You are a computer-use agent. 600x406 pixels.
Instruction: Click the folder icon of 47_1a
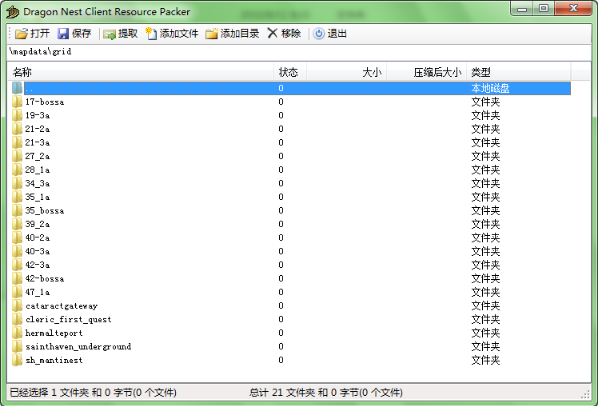pos(17,292)
